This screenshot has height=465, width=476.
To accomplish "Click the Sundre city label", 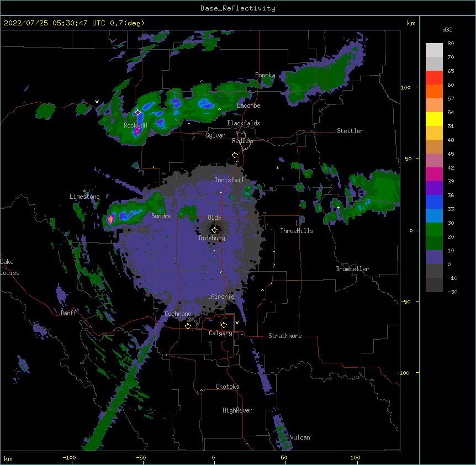I will [161, 216].
